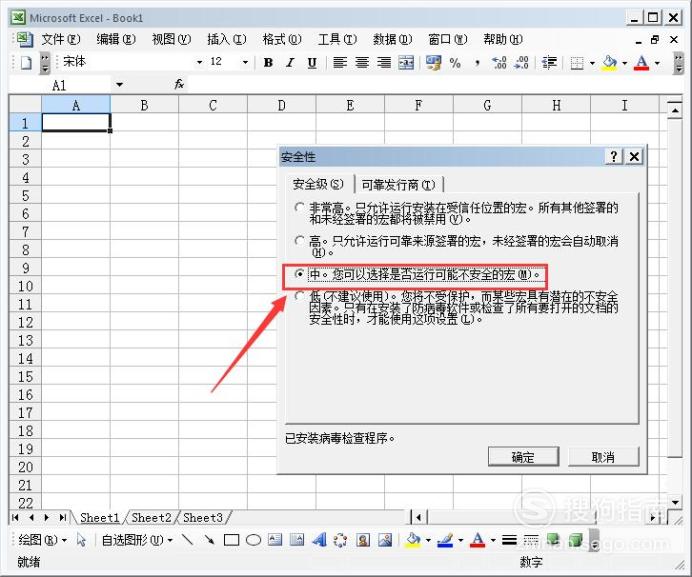Open top toolbar Fill Color dropdown arrow
The height and width of the screenshot is (577, 692).
(624, 63)
